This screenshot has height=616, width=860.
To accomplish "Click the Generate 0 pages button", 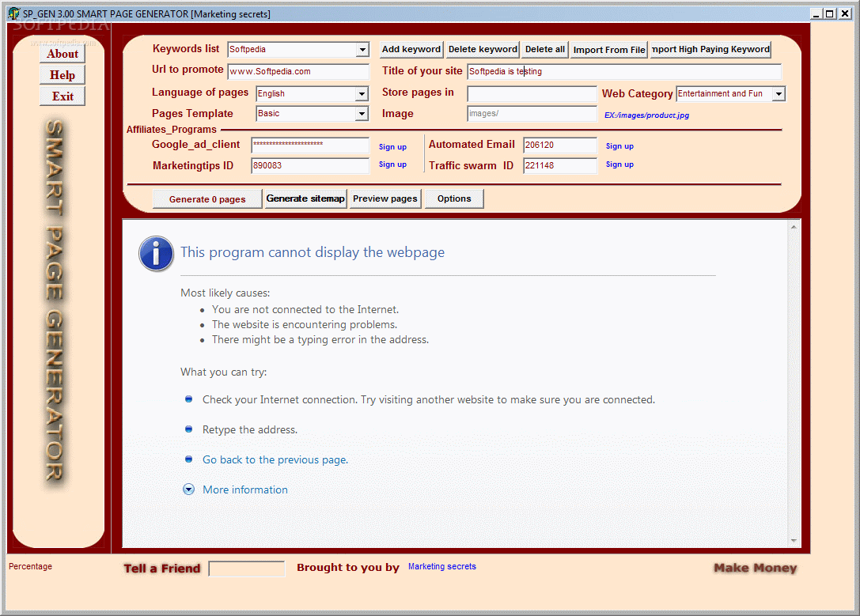I will click(207, 199).
